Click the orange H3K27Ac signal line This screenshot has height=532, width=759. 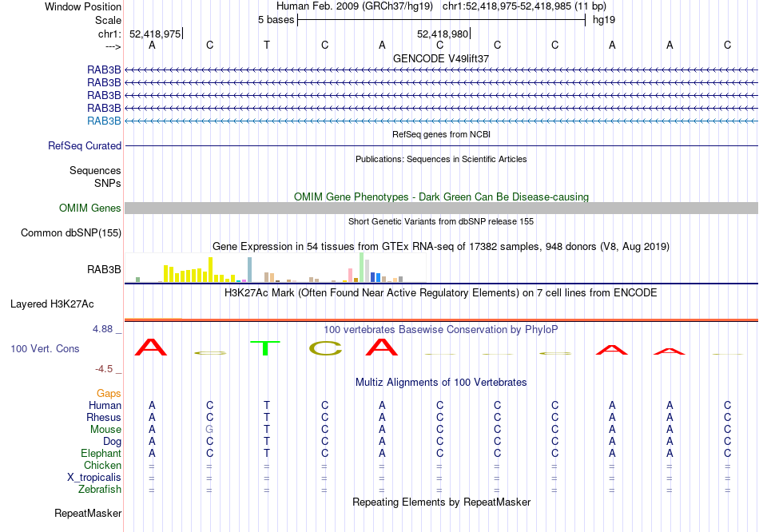click(x=441, y=320)
